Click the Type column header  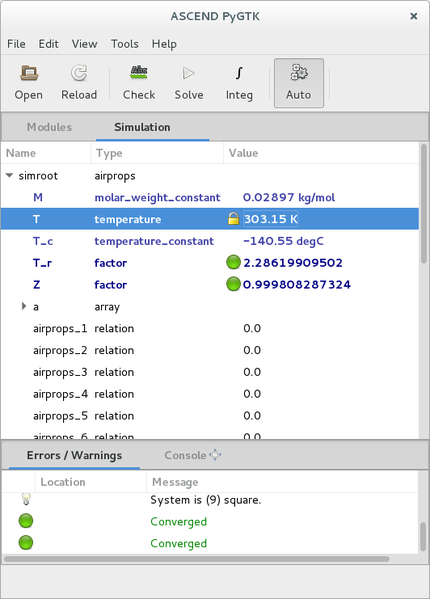pos(157,153)
